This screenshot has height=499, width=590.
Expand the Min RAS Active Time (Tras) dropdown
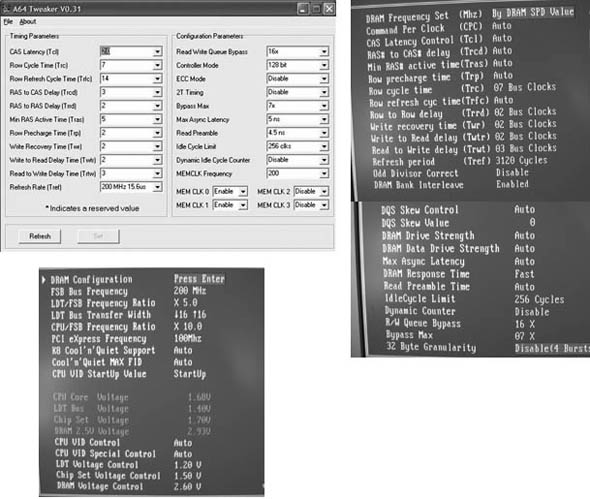pos(158,120)
